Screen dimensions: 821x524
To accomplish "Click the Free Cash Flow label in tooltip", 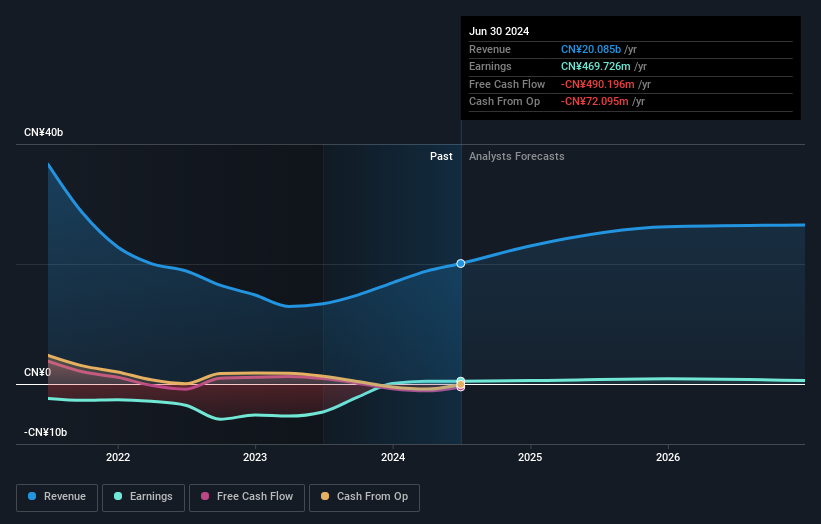I will 507,84.
